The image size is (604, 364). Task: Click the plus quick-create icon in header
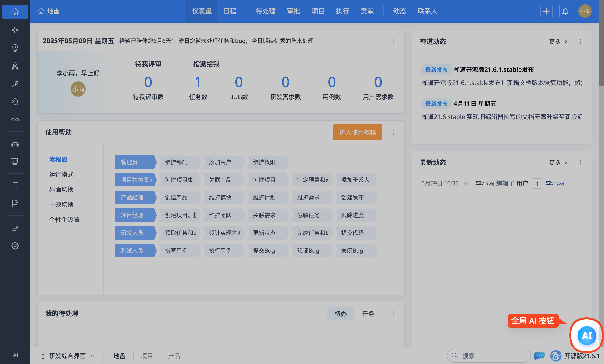tap(546, 11)
